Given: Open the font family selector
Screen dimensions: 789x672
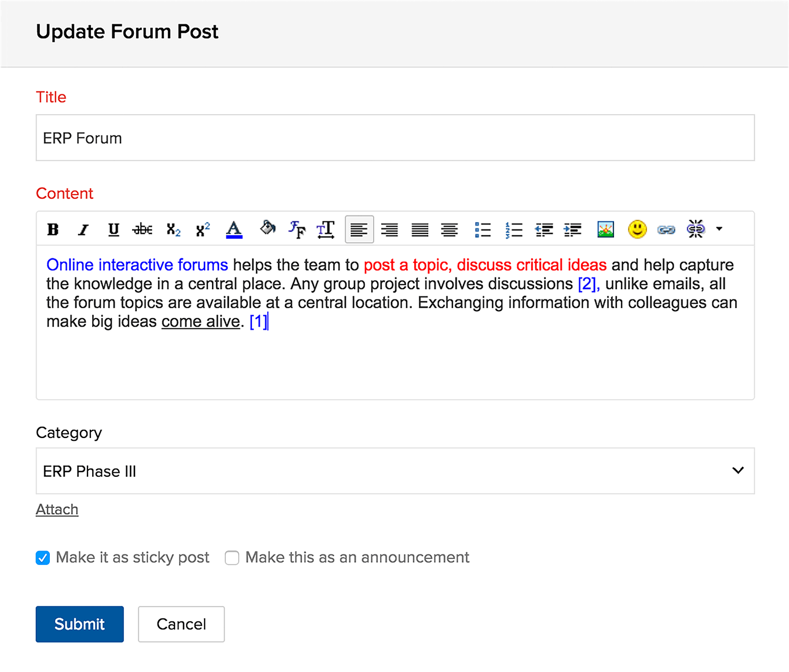Looking at the screenshot, I should click(x=297, y=229).
